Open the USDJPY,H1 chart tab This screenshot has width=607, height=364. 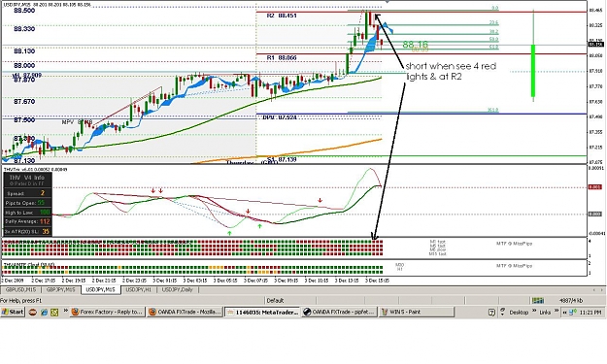(x=139, y=289)
